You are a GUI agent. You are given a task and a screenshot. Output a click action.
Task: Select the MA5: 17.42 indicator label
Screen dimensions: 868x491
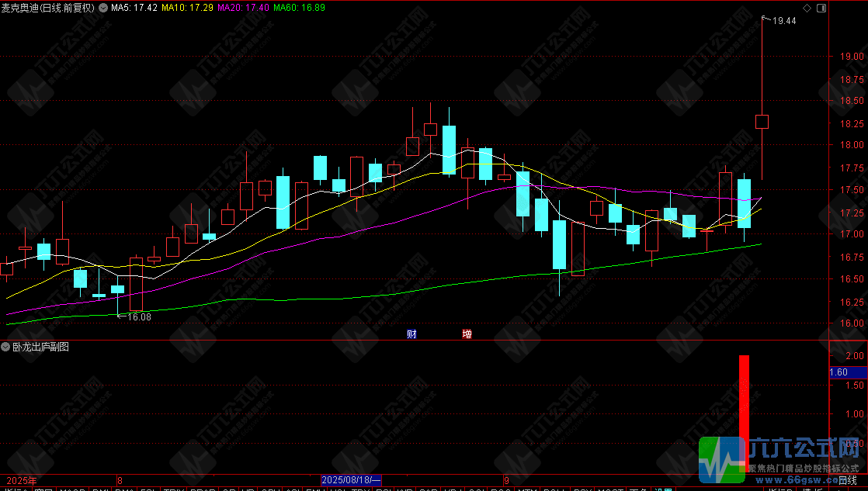(134, 8)
